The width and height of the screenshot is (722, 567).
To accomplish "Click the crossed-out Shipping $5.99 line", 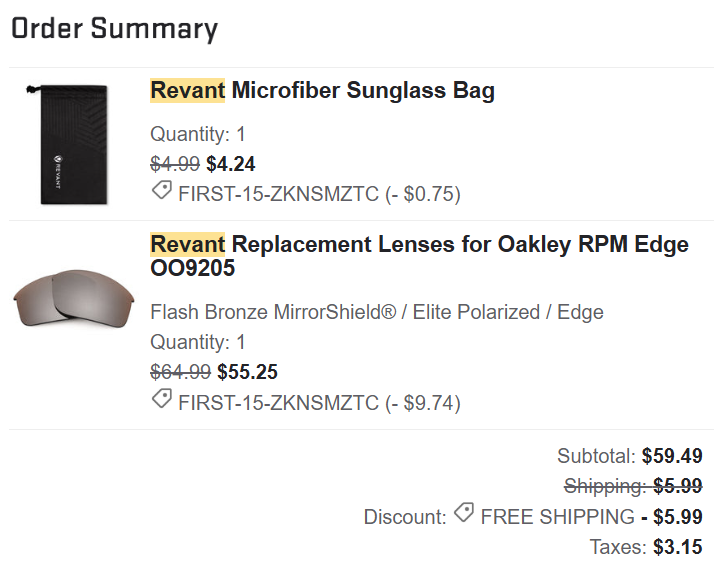I will (632, 486).
